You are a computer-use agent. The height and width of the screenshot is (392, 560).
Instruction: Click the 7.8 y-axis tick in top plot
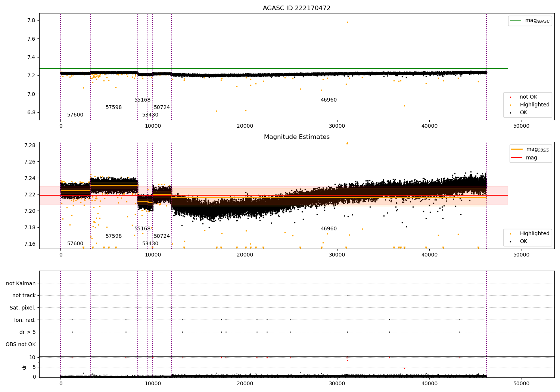[32, 21]
